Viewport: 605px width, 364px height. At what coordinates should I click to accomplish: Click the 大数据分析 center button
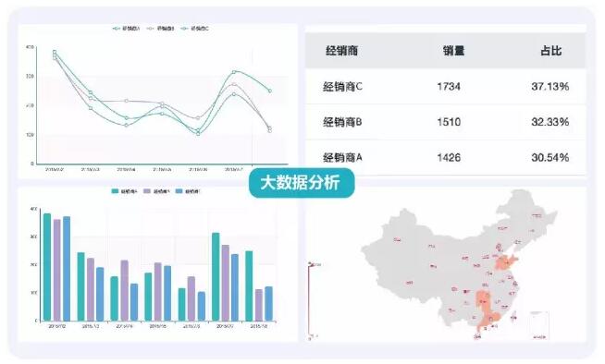(x=301, y=183)
